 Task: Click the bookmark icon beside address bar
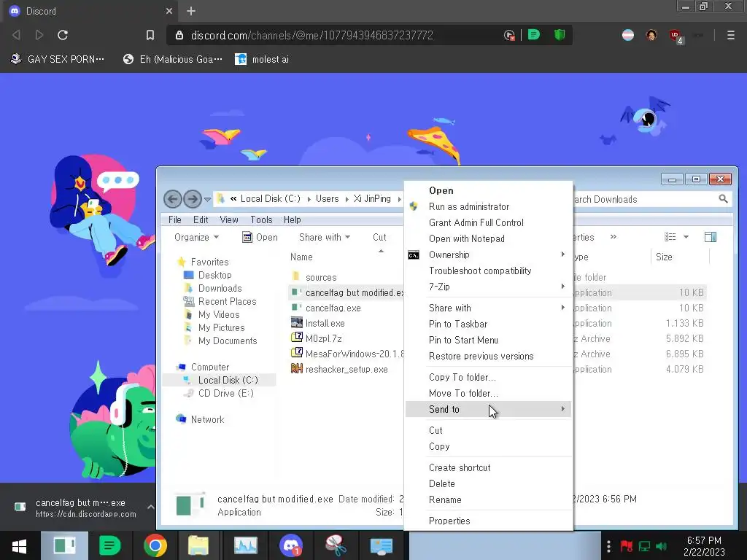tap(150, 35)
